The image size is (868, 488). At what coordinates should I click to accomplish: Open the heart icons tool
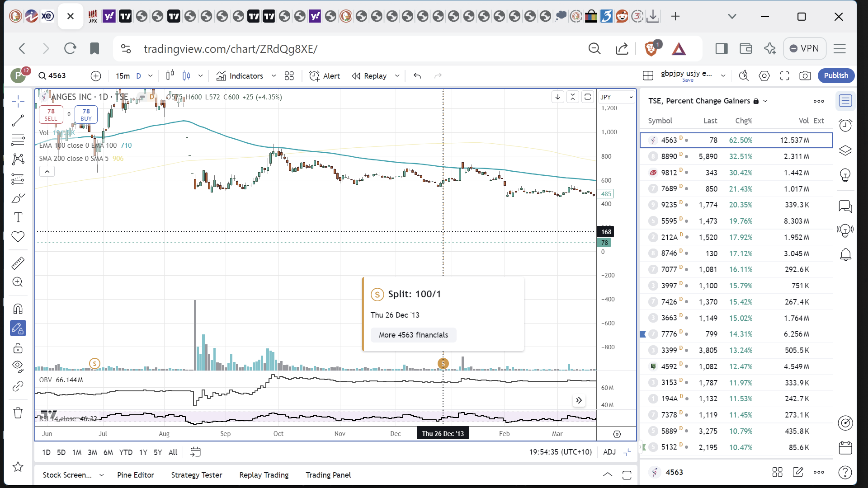[x=18, y=236]
